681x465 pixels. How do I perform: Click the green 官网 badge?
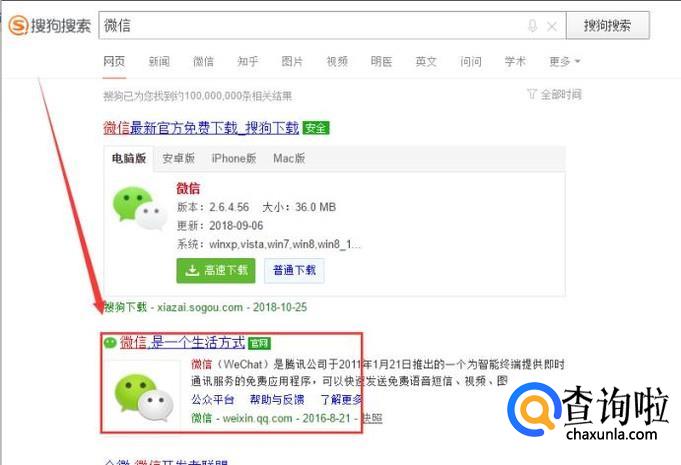point(259,343)
